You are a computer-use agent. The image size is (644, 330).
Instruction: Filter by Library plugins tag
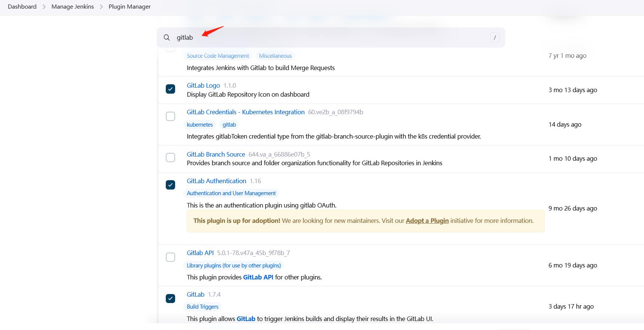pyautogui.click(x=234, y=266)
